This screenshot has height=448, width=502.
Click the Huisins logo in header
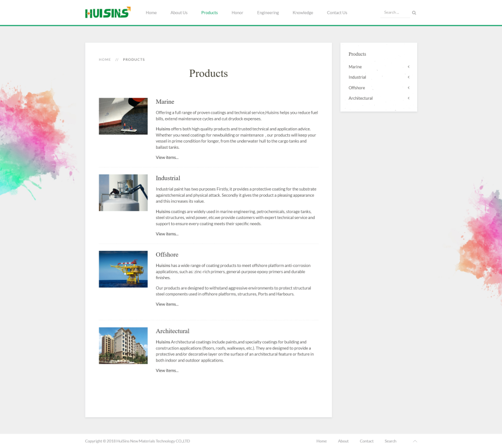pyautogui.click(x=108, y=12)
